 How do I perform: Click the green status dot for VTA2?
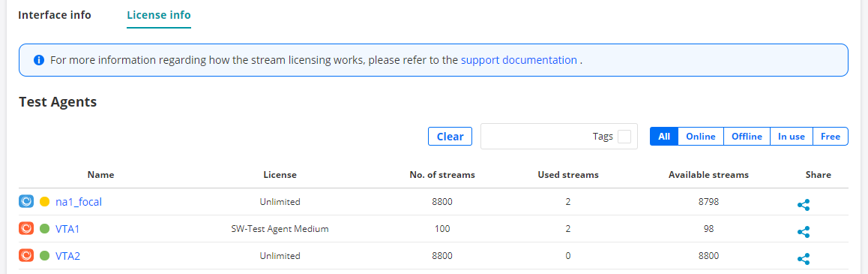45,256
